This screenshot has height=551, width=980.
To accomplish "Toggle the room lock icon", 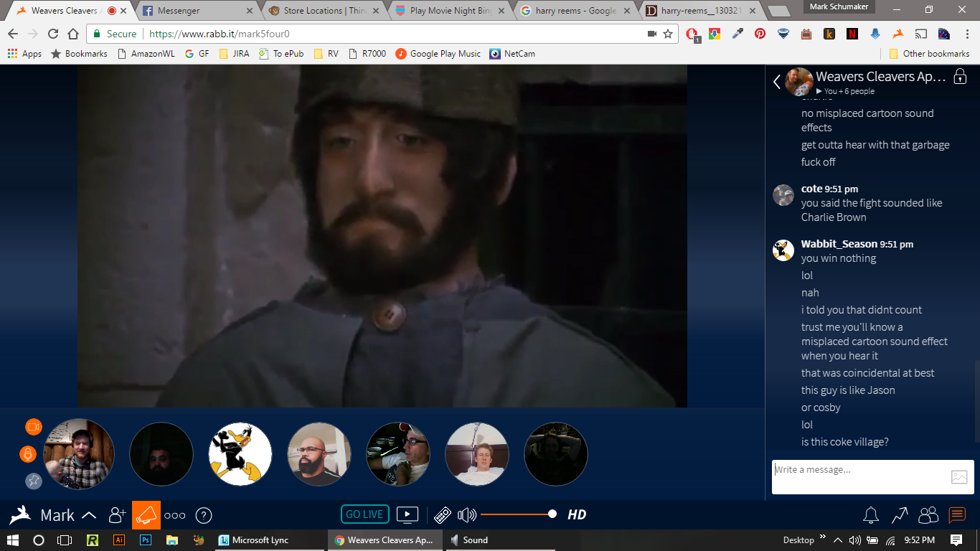I will point(960,77).
